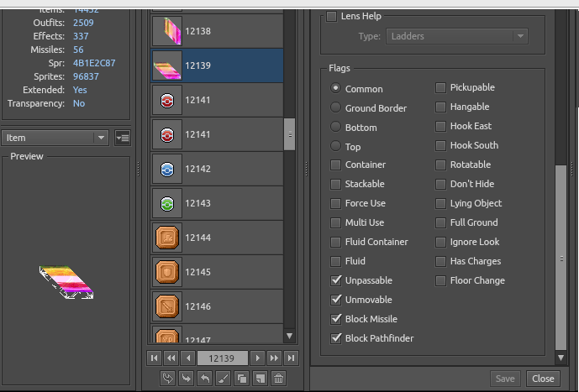579x392 pixels.
Task: Check the Don't Hide flag
Action: pyautogui.click(x=440, y=184)
